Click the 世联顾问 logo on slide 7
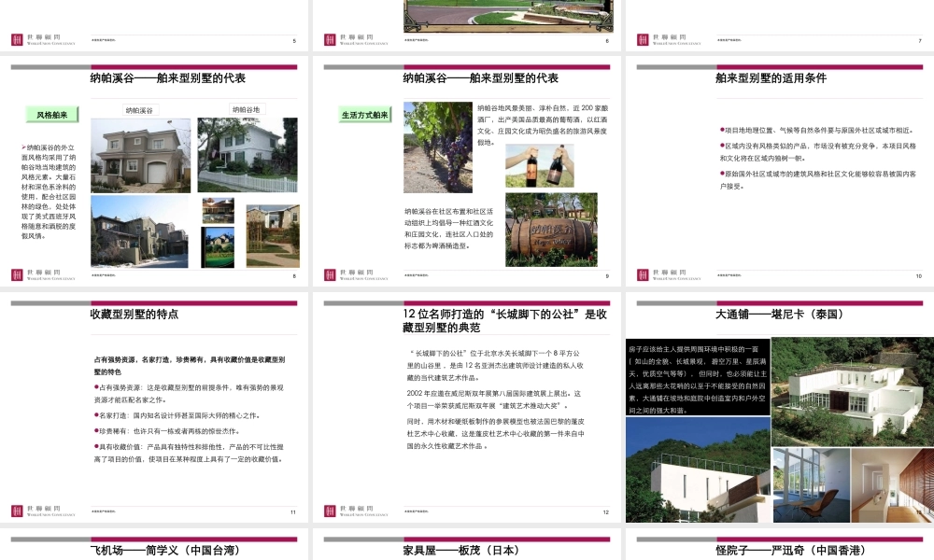934x560 pixels. pyautogui.click(x=669, y=40)
